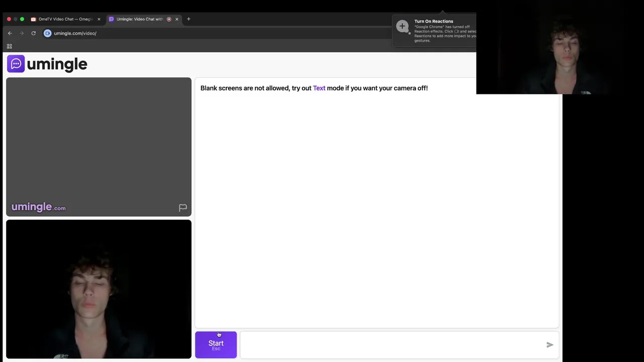
Task: Switch to the Umingle Video Chat tab
Action: tap(139, 19)
